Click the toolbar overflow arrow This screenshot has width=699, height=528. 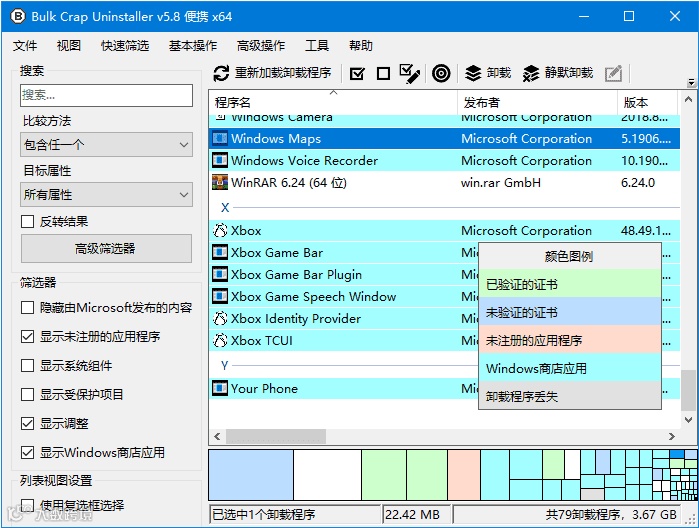pyautogui.click(x=691, y=82)
